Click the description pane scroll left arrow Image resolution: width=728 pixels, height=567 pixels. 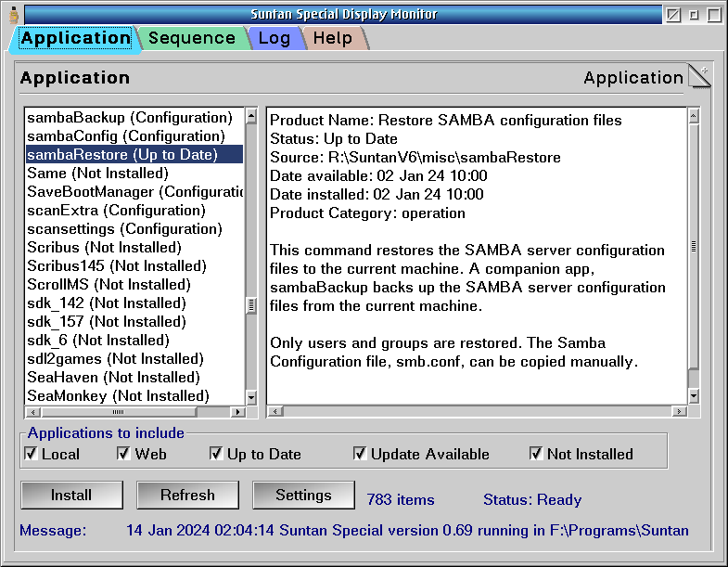click(x=275, y=411)
